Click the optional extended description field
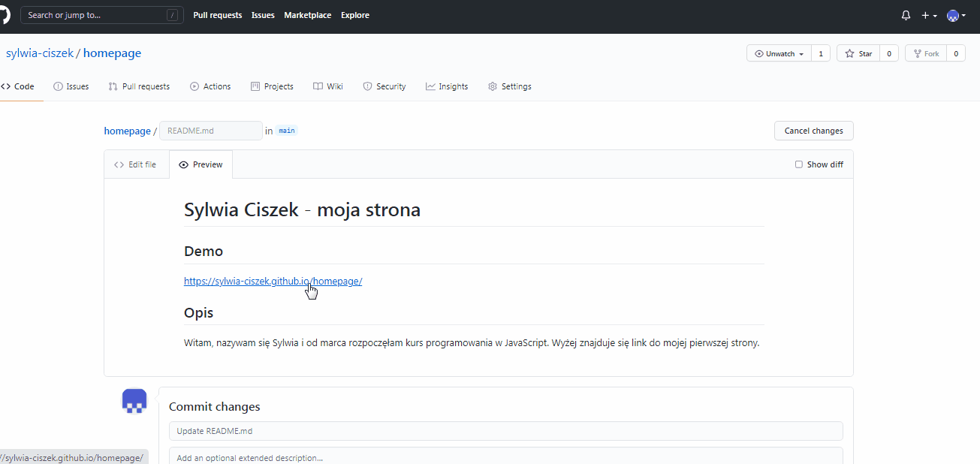Viewport: 980px width, 464px height. 506,456
